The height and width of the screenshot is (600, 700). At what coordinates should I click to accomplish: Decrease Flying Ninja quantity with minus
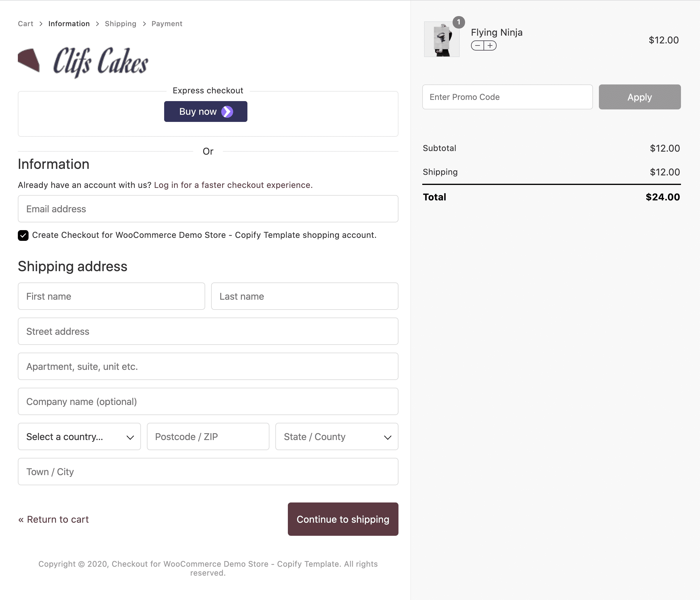(x=477, y=45)
